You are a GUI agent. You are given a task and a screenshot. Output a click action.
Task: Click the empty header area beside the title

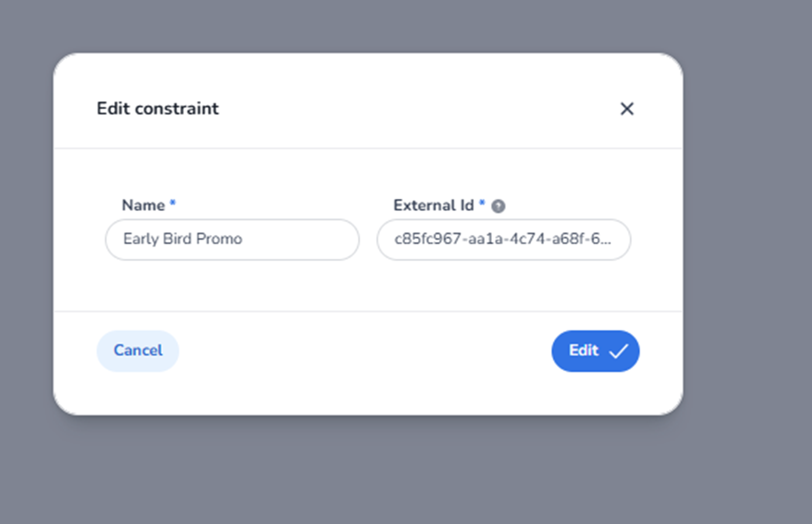click(x=415, y=108)
